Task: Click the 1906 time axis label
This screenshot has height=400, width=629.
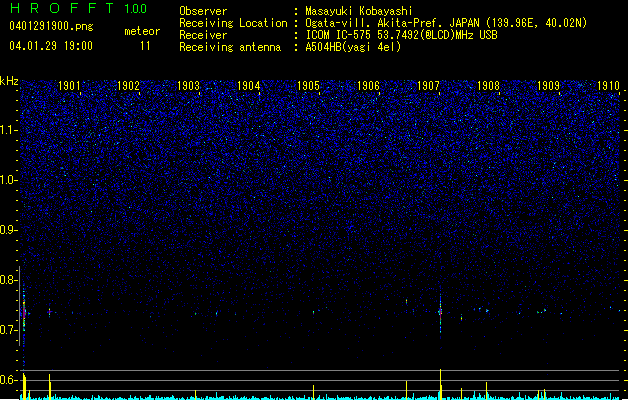Action: click(x=368, y=85)
